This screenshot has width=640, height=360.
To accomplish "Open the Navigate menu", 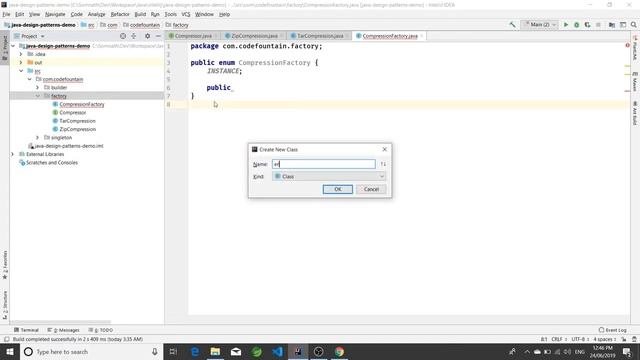I will (55, 14).
